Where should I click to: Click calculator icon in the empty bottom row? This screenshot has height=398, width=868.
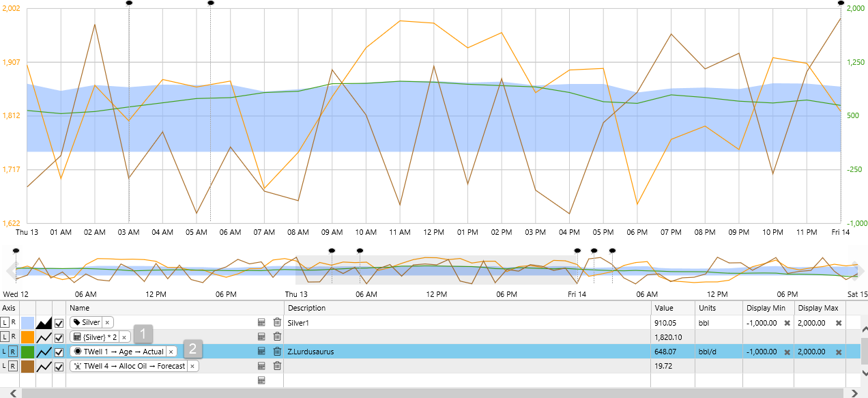tap(261, 380)
